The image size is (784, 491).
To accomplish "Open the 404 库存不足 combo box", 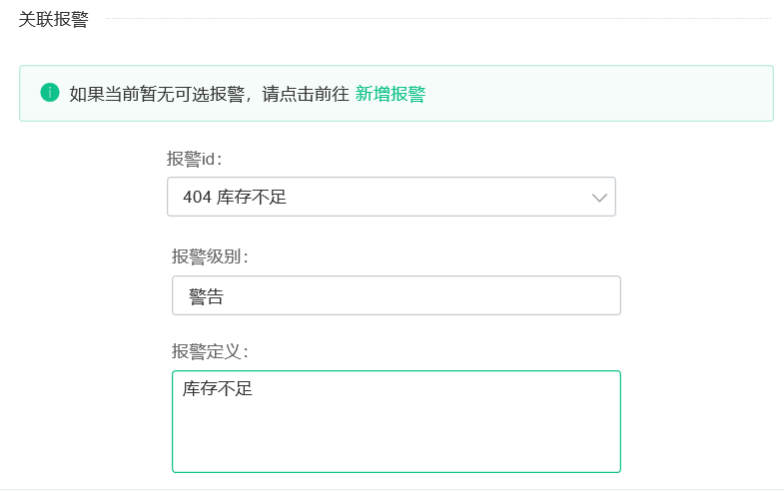I will click(x=392, y=196).
